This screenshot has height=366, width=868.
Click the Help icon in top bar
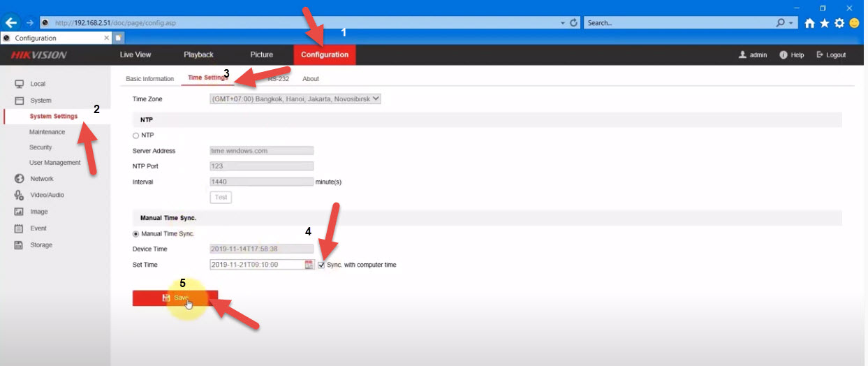(784, 55)
